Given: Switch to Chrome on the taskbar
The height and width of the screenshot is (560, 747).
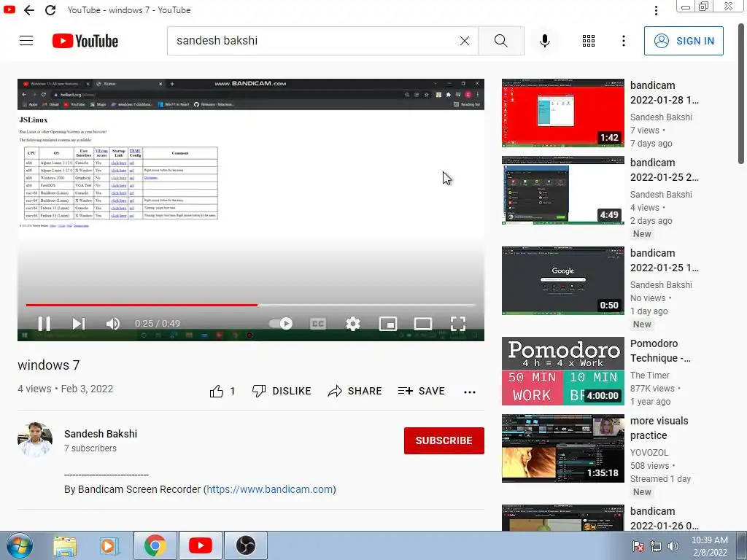Looking at the screenshot, I should point(155,545).
